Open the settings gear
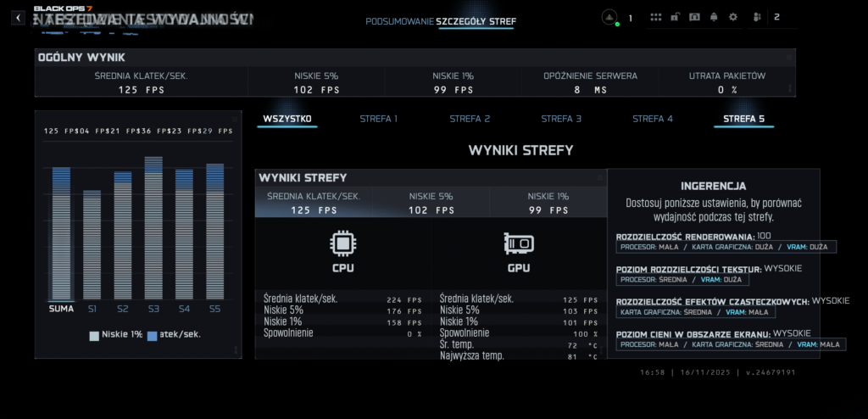 click(x=733, y=17)
